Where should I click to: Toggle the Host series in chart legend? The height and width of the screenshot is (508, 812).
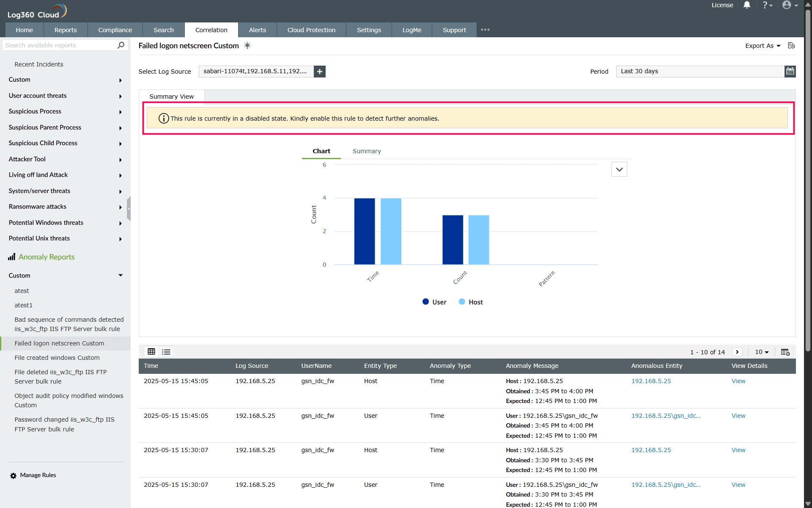coord(471,302)
